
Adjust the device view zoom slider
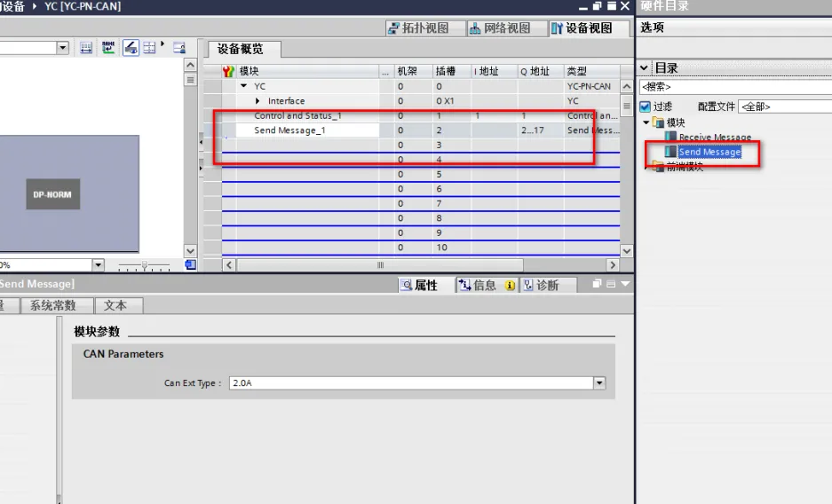145,265
